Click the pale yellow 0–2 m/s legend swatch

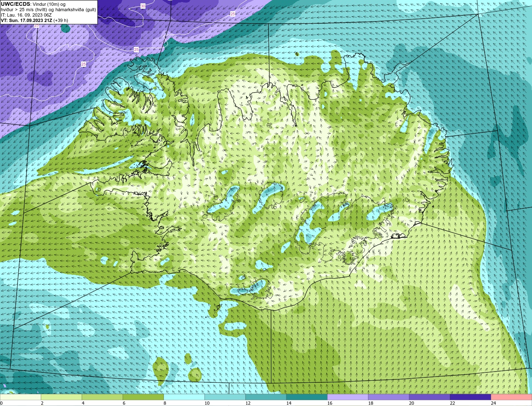click(20, 397)
